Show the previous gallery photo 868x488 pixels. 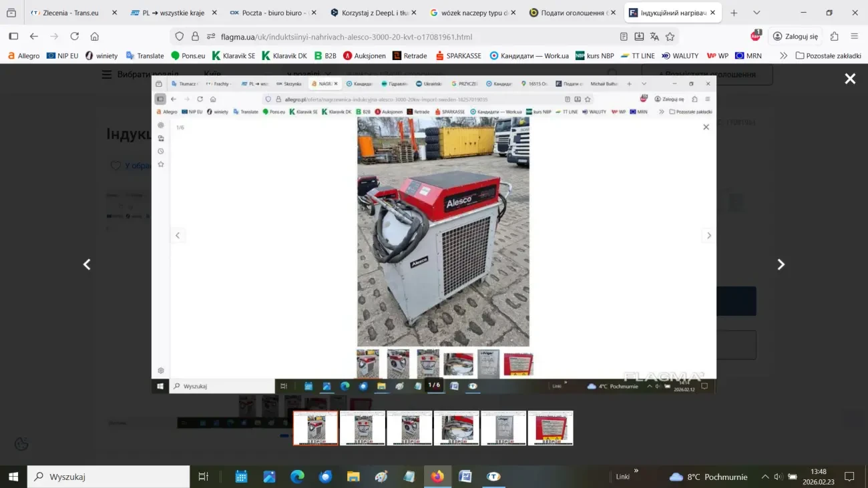tap(87, 264)
